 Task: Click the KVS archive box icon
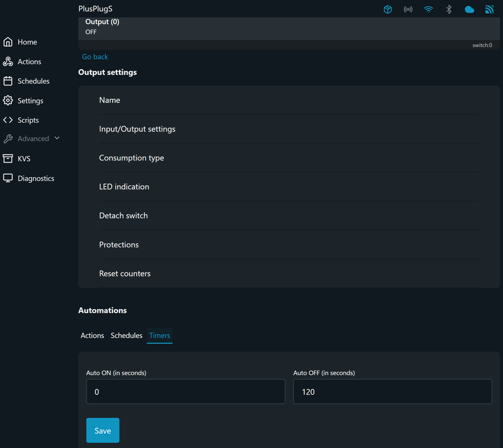pyautogui.click(x=8, y=159)
